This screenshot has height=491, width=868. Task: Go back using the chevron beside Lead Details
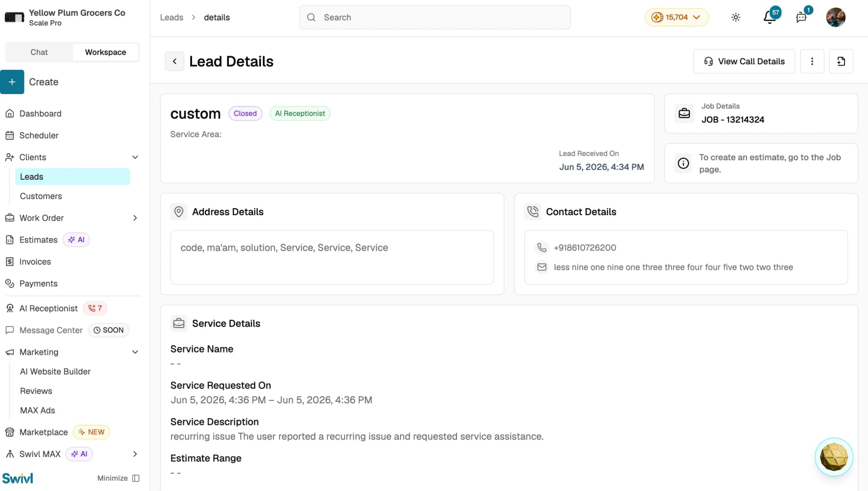[x=175, y=61]
